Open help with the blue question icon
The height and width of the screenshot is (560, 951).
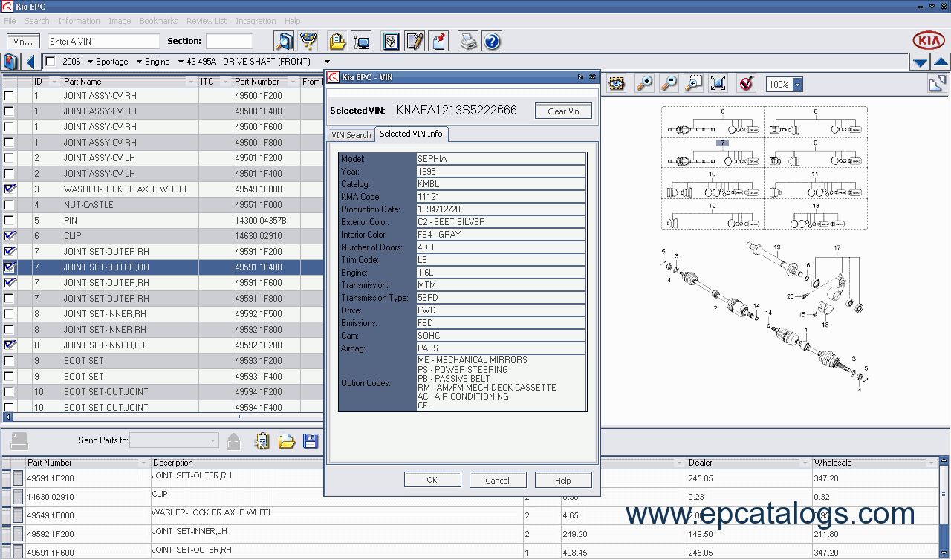[x=492, y=41]
